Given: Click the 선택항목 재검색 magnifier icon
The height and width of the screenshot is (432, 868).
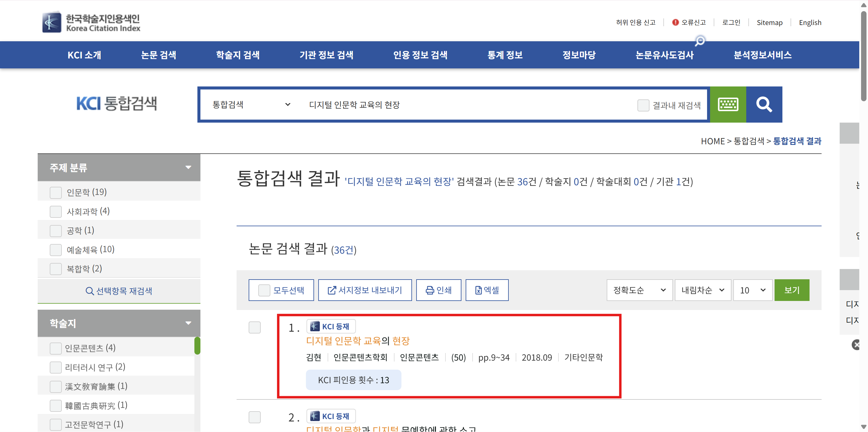Looking at the screenshot, I should (x=89, y=291).
